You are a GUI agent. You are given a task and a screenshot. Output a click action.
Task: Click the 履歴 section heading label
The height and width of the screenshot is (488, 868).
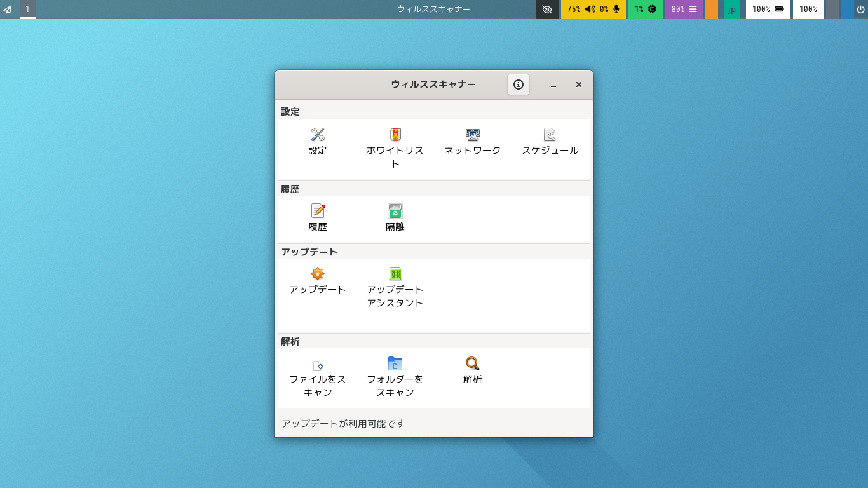click(290, 189)
